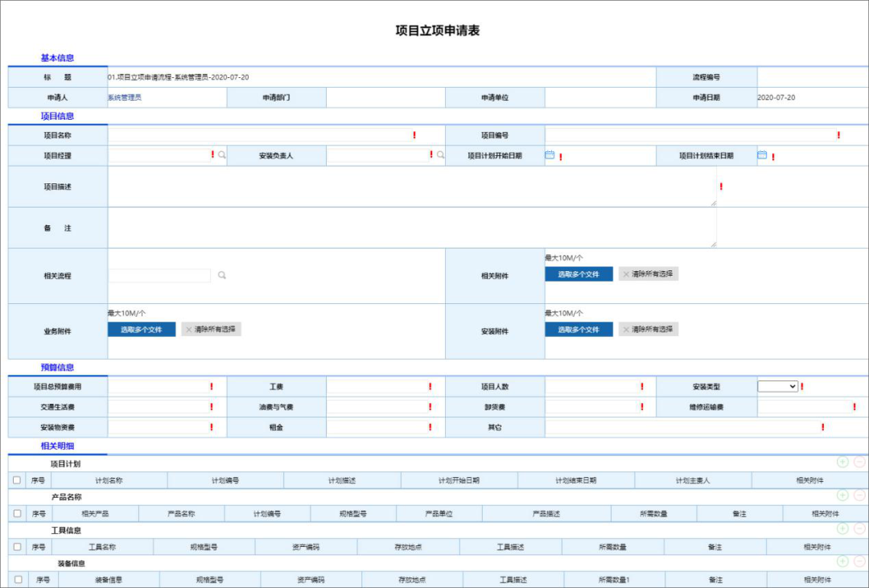
Task: Focus the 项目编号 input field
Action: (690, 135)
